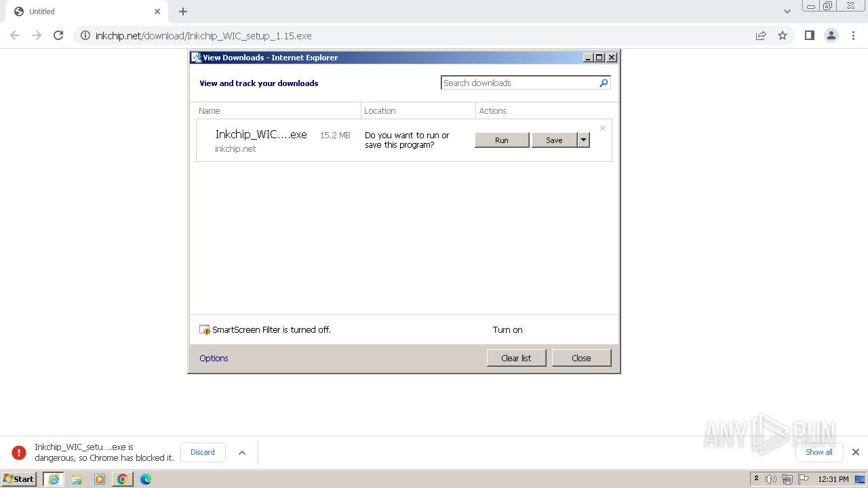Open File Explorer folder on taskbar
This screenshot has height=488, width=868.
[77, 479]
